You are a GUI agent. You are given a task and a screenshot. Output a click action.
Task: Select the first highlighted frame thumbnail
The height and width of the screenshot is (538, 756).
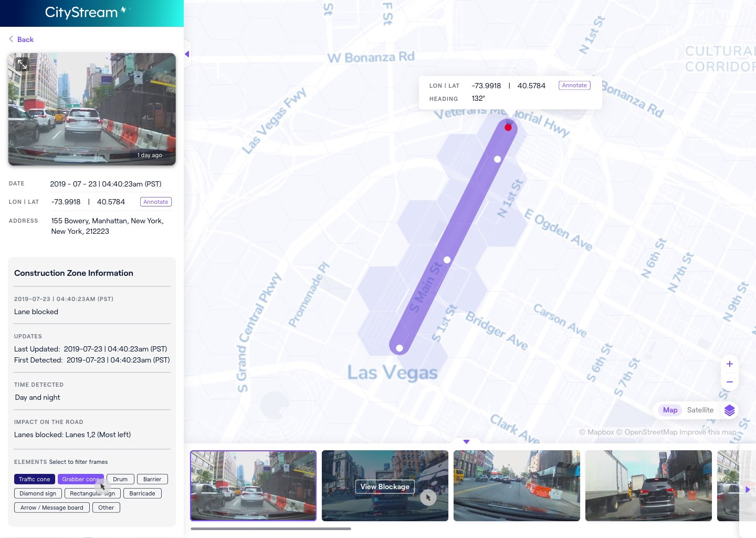(253, 485)
